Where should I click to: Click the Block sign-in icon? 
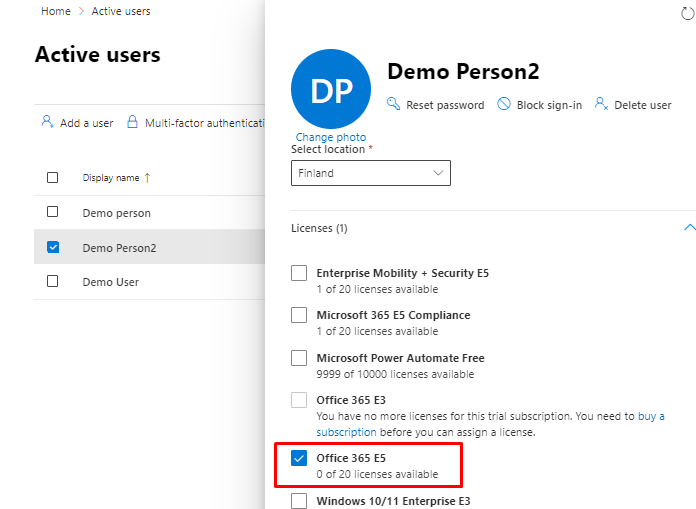point(504,104)
